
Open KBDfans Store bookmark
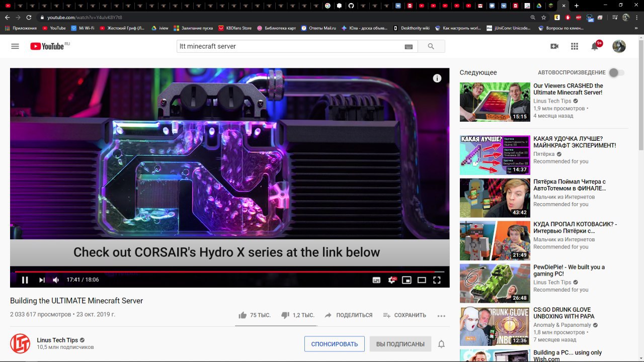pyautogui.click(x=234, y=28)
